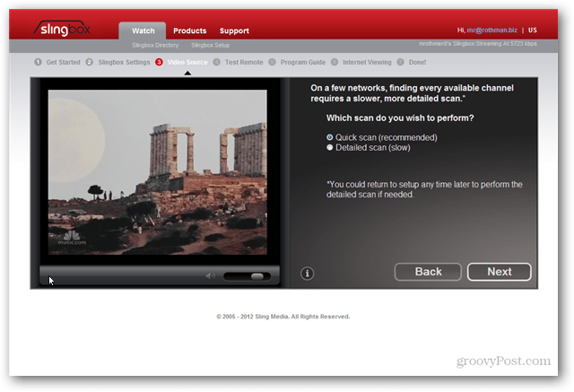Click the Next button
The image size is (574, 392).
coord(499,272)
